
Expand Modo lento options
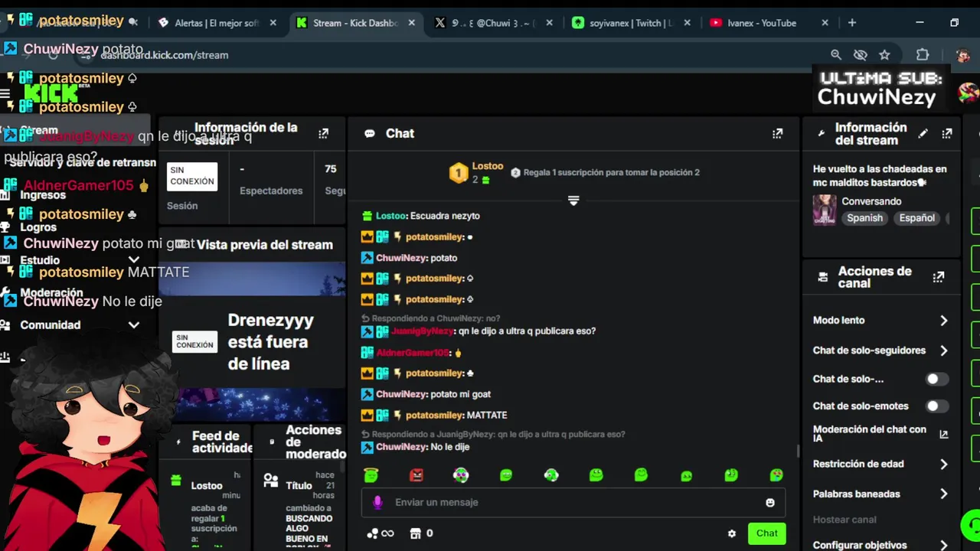(x=943, y=321)
